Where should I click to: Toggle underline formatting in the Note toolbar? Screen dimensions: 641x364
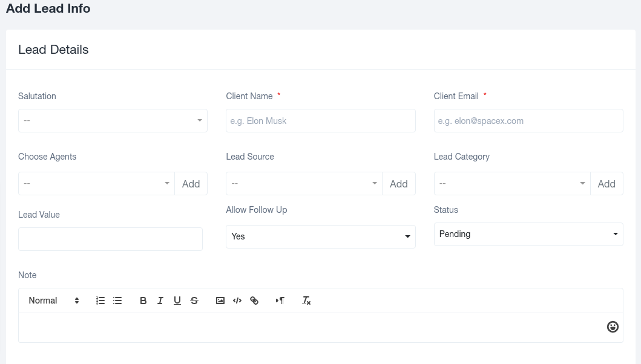[x=177, y=301]
